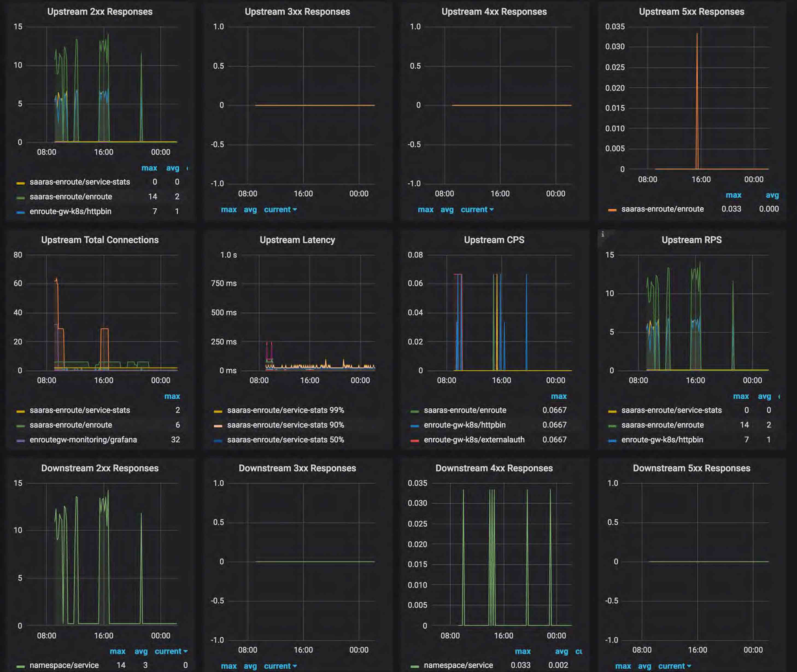Open the Upstream 2xx Responses panel menu
This screenshot has width=797, height=672.
click(100, 12)
